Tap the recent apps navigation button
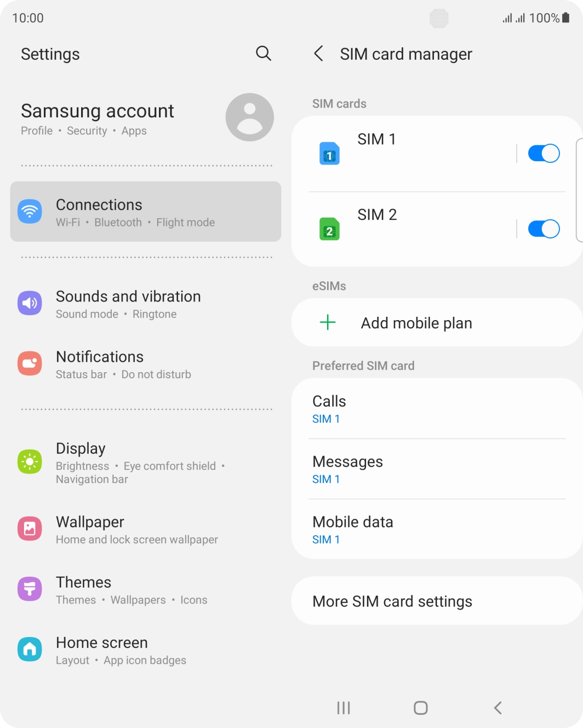583x728 pixels. [344, 708]
